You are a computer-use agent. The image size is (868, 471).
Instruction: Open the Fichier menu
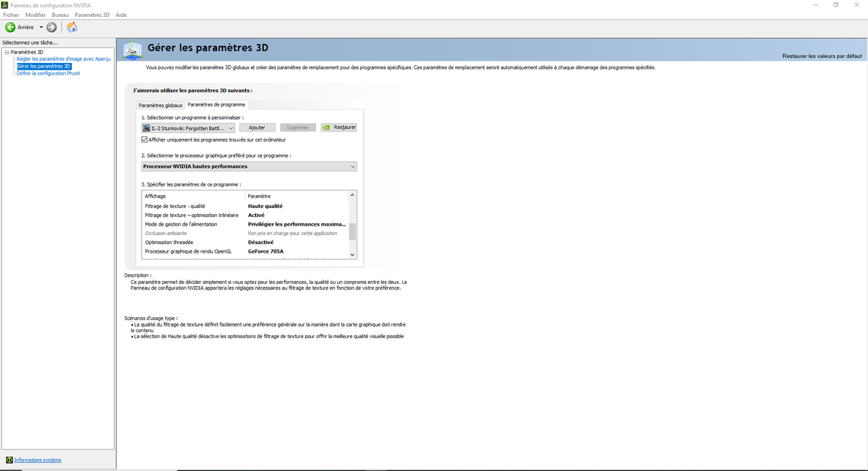11,15
